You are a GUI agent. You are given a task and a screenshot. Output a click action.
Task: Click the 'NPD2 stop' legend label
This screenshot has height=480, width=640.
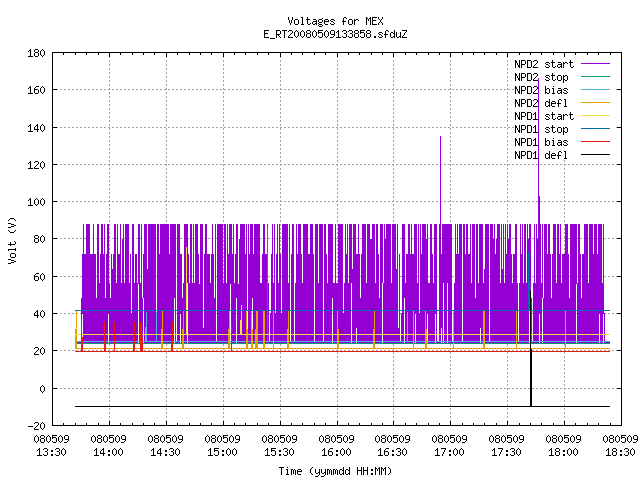tap(541, 77)
